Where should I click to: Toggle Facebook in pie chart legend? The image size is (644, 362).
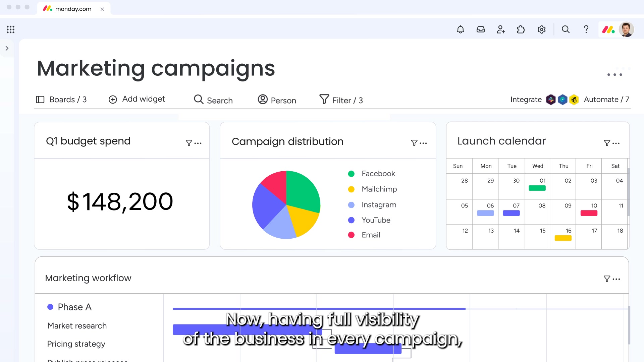pyautogui.click(x=372, y=174)
